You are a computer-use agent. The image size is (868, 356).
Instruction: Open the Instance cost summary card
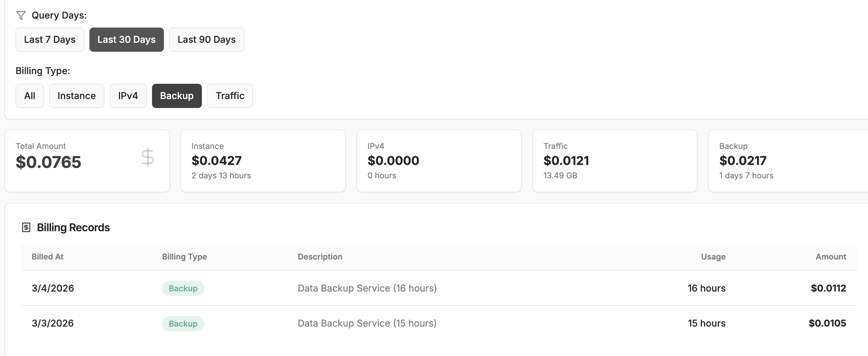point(263,161)
